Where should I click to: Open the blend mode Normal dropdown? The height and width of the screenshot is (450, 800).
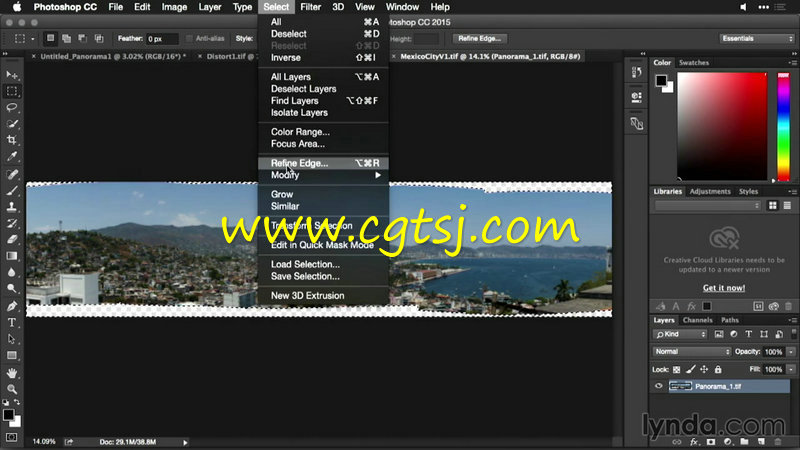[x=691, y=352]
